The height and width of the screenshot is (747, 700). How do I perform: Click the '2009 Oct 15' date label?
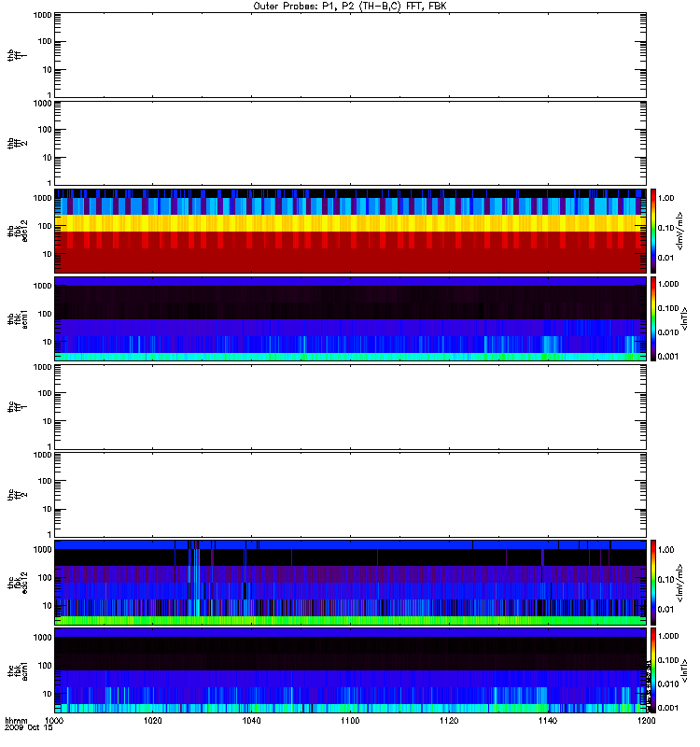(x=29, y=728)
